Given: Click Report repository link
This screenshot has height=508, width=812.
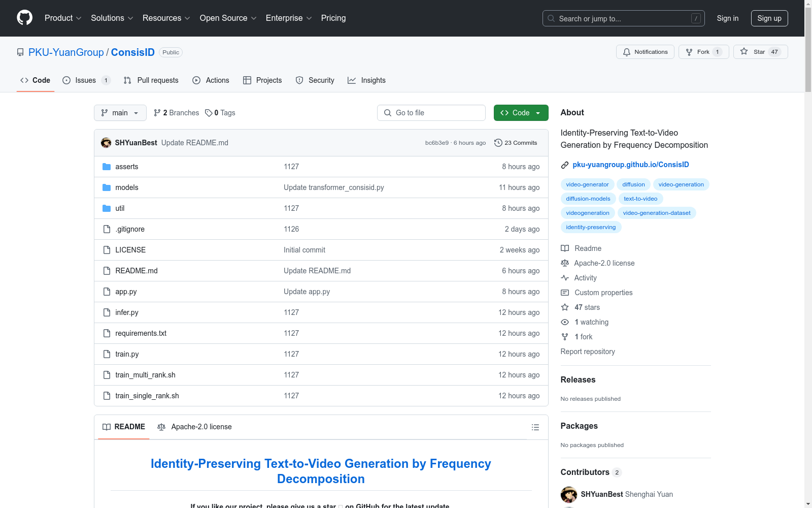Looking at the screenshot, I should click(588, 352).
